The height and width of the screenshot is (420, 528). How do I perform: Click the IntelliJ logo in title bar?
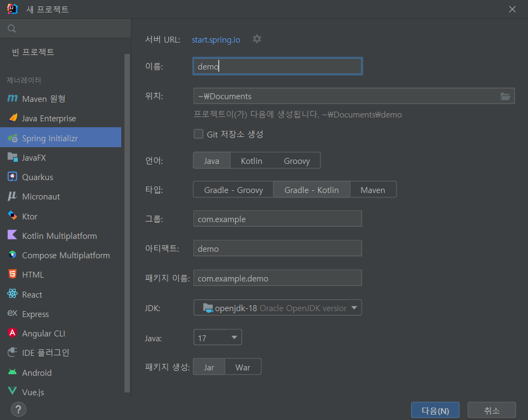point(12,9)
